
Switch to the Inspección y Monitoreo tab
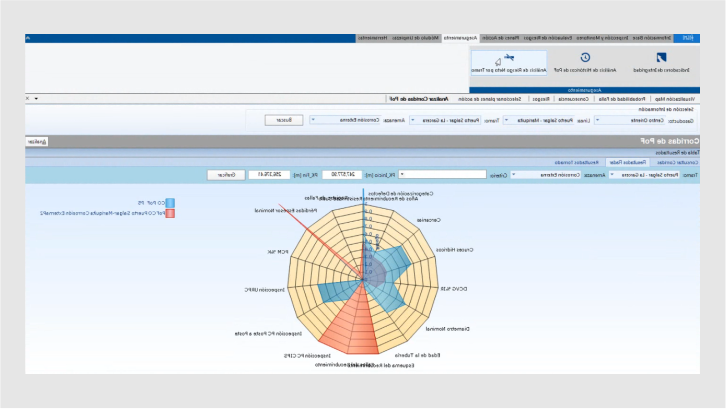(x=602, y=38)
